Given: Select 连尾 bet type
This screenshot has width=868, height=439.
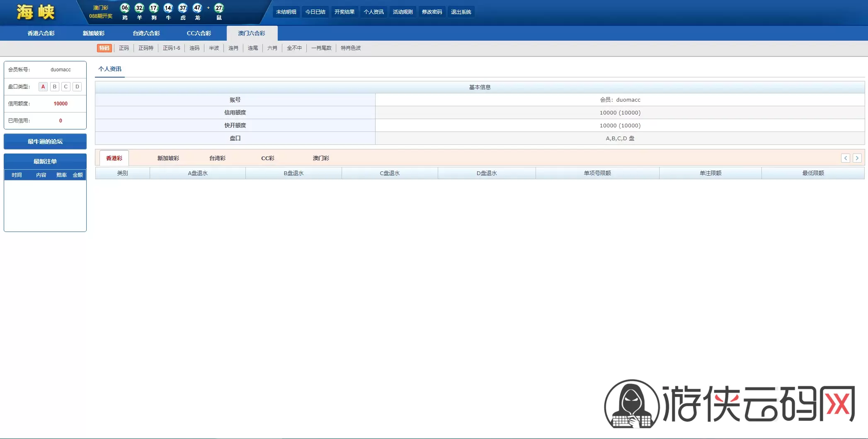Looking at the screenshot, I should (253, 48).
